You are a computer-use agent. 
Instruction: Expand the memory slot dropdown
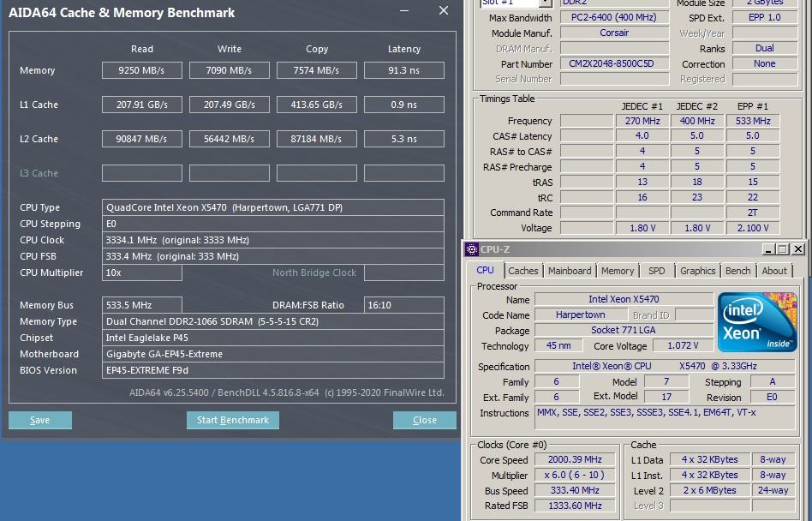[545, 3]
